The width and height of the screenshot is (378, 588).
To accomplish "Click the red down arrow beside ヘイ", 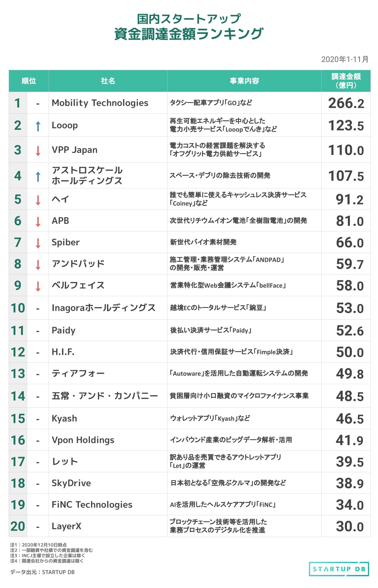I will click(x=38, y=200).
